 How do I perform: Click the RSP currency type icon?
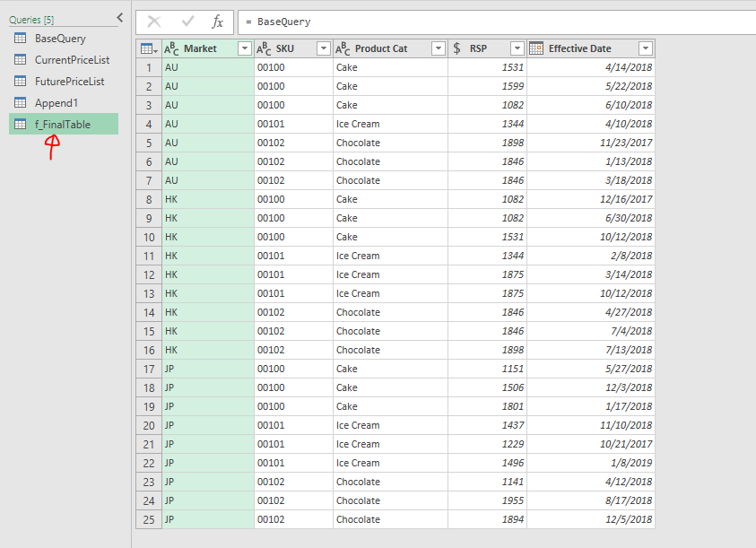457,48
